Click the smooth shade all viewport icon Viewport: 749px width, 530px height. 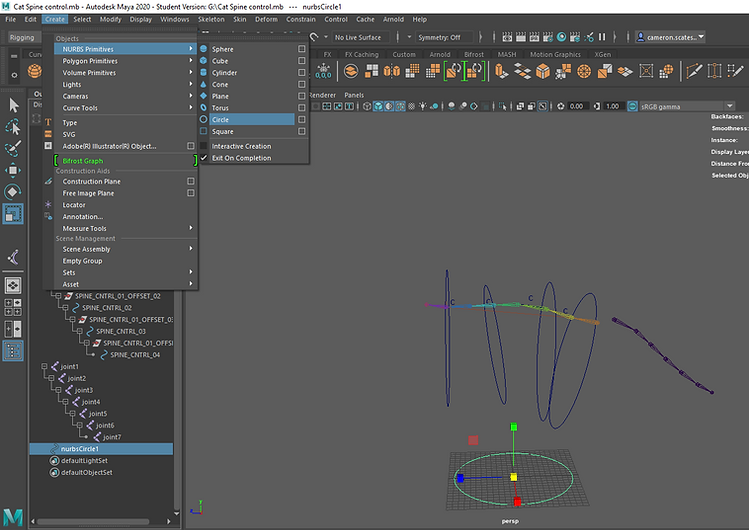tap(378, 106)
